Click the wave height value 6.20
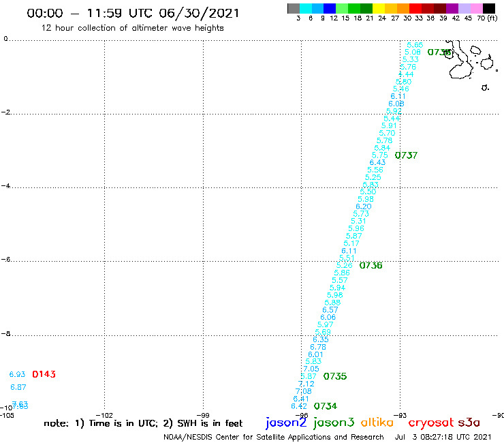This screenshot has height=443, width=504. [x=364, y=207]
